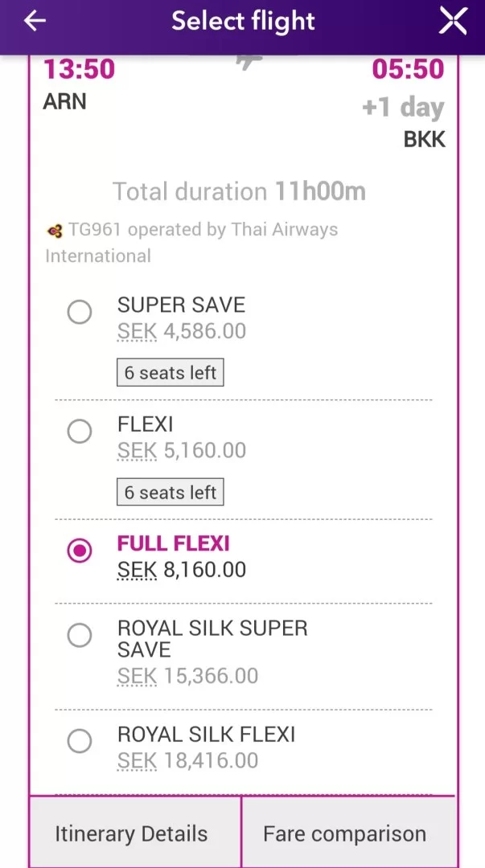Image resolution: width=485 pixels, height=868 pixels.
Task: Tap the TG961 flight operator text
Action: click(x=203, y=231)
